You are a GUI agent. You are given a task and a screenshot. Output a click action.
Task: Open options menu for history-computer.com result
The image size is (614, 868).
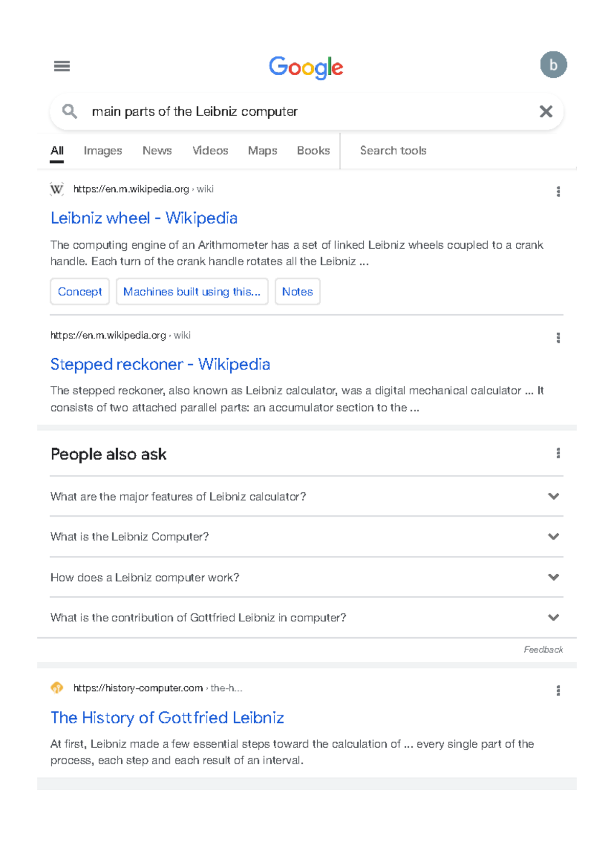[558, 690]
